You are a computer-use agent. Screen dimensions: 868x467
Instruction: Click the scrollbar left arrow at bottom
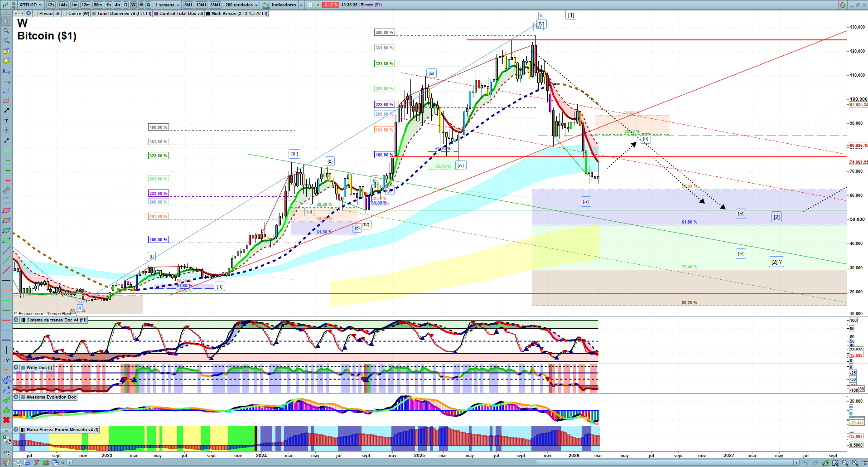(x=70, y=463)
